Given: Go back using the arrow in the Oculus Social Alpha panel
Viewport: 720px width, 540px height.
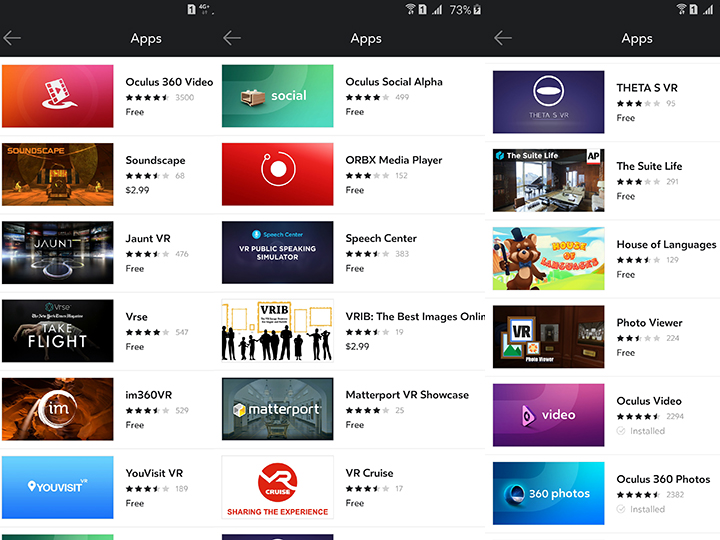Looking at the screenshot, I should tap(232, 38).
